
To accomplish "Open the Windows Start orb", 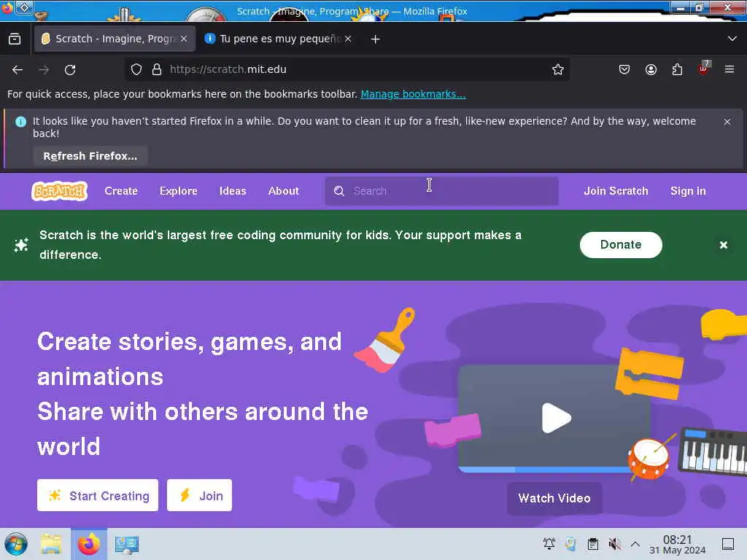I will 16,544.
